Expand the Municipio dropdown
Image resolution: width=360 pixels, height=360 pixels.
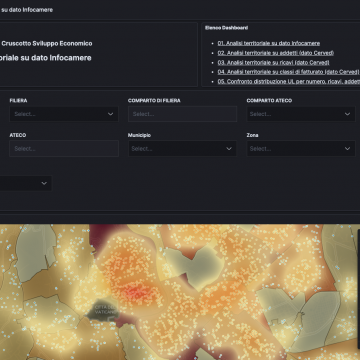(x=182, y=149)
